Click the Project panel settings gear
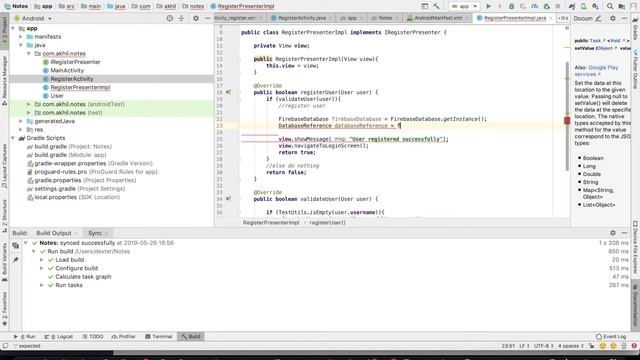Viewport: 640px width, 360px height. coord(196,18)
